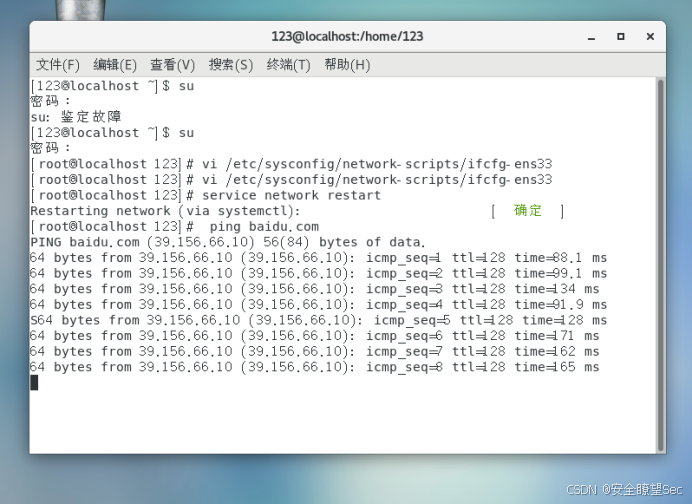Click the ping reply line with icmp_seq=4
The image size is (692, 504).
pos(318,305)
